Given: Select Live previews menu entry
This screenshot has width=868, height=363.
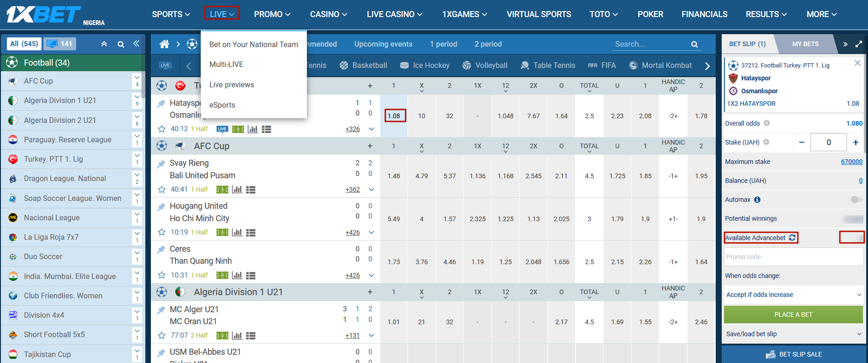Looking at the screenshot, I should (x=232, y=85).
